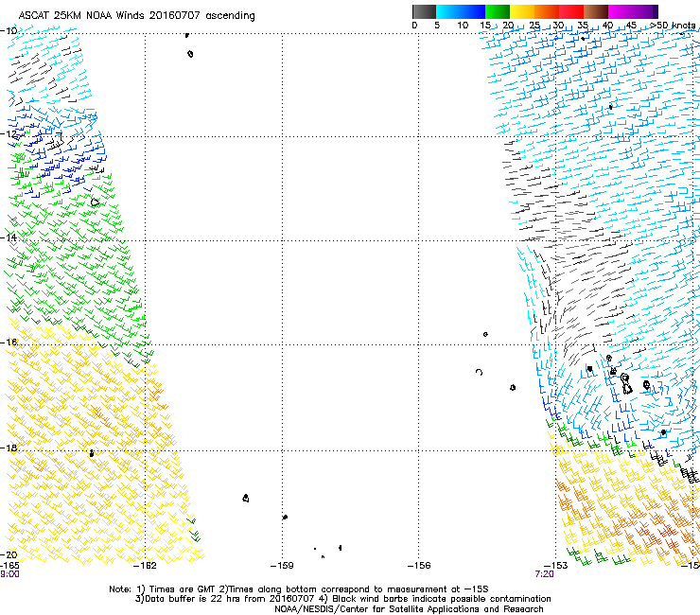Click the map title 'ASCAT 25KM NOAA Winds 20160707 ascending'
The width and height of the screenshot is (700, 615).
point(136,16)
